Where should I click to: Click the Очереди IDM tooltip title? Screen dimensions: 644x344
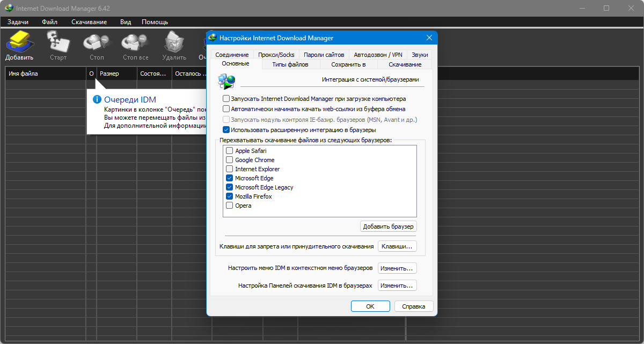(130, 99)
